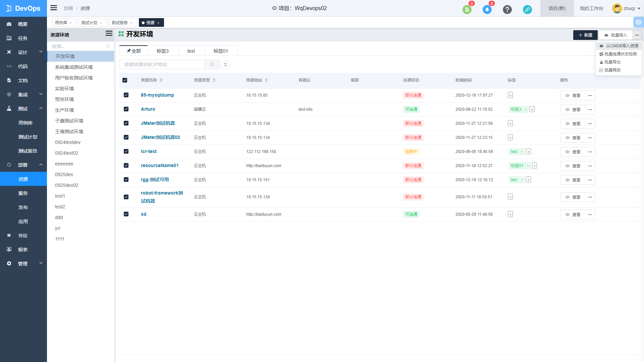The height and width of the screenshot is (362, 644).
Task: Click the 新建 button
Action: (585, 35)
